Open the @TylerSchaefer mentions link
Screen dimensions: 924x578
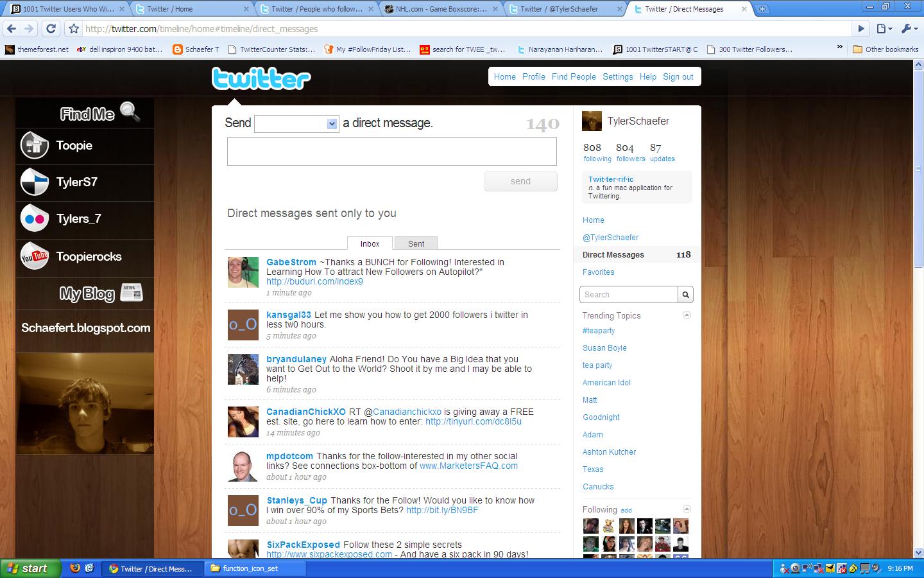click(610, 237)
